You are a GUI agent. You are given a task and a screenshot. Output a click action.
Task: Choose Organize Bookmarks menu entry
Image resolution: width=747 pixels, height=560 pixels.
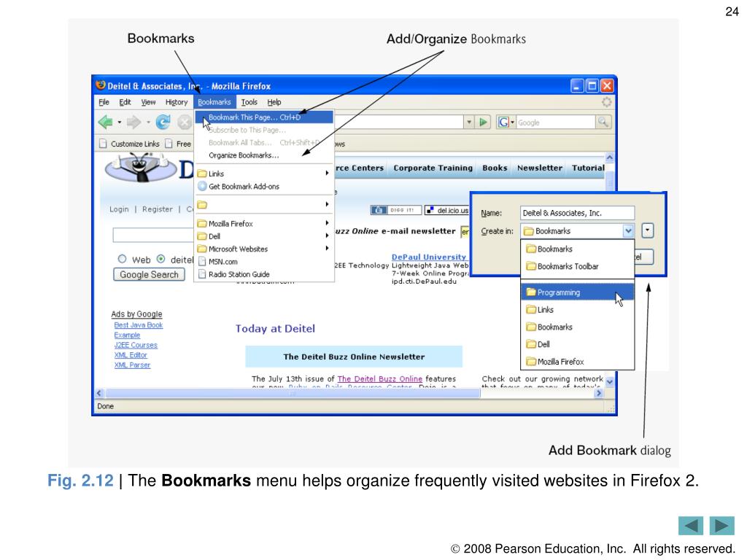264,155
